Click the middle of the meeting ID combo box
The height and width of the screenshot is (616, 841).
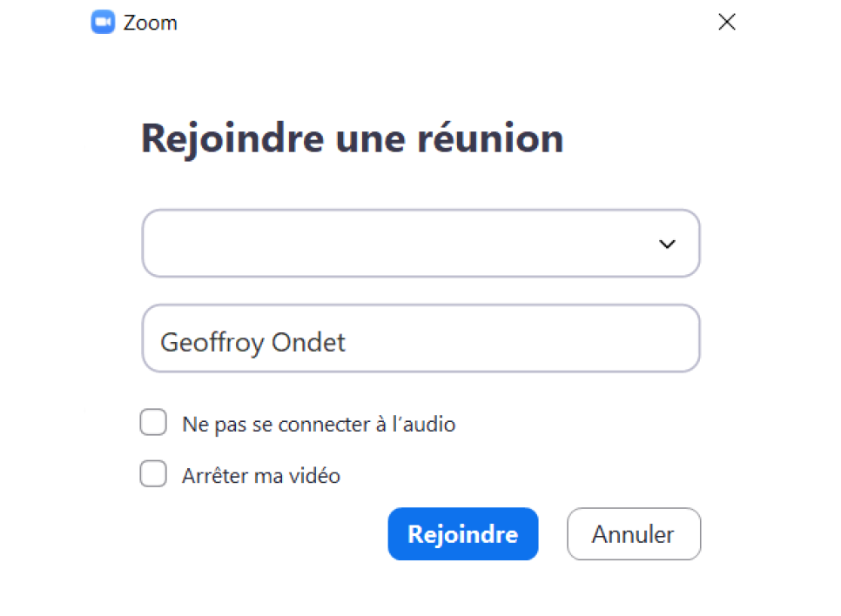(x=421, y=244)
